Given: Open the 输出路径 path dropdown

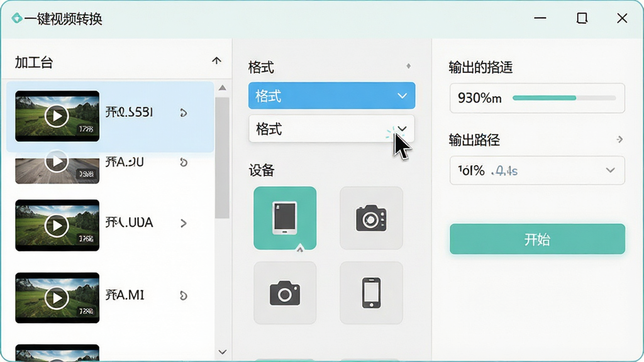Looking at the screenshot, I should 537,170.
